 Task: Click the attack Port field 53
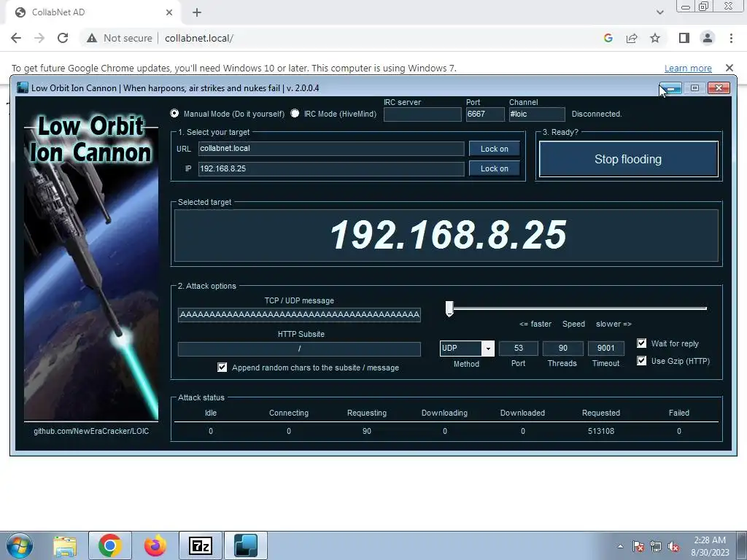coord(519,348)
